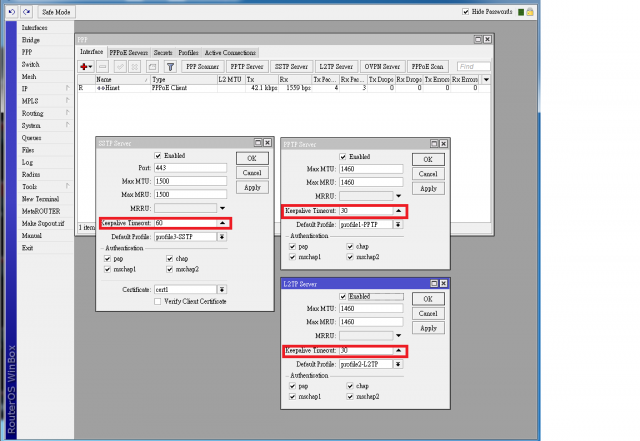
Task: Open Default Profile dropdown in PPTP Server
Action: [x=398, y=225]
